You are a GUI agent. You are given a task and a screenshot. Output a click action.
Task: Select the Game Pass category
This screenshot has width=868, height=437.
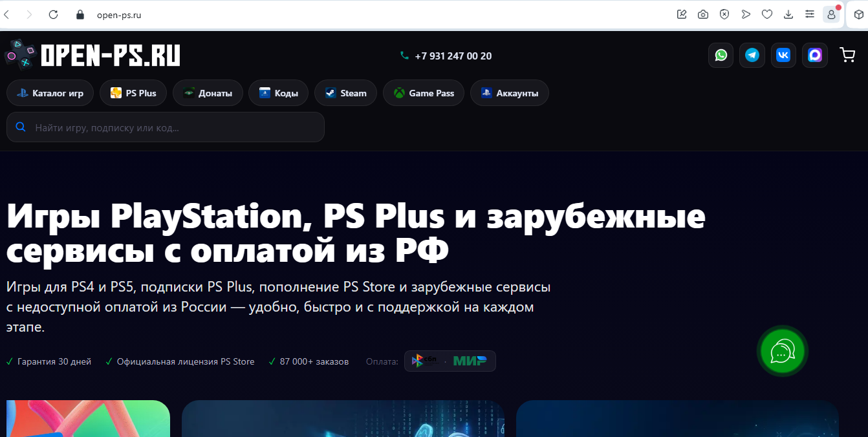(424, 93)
